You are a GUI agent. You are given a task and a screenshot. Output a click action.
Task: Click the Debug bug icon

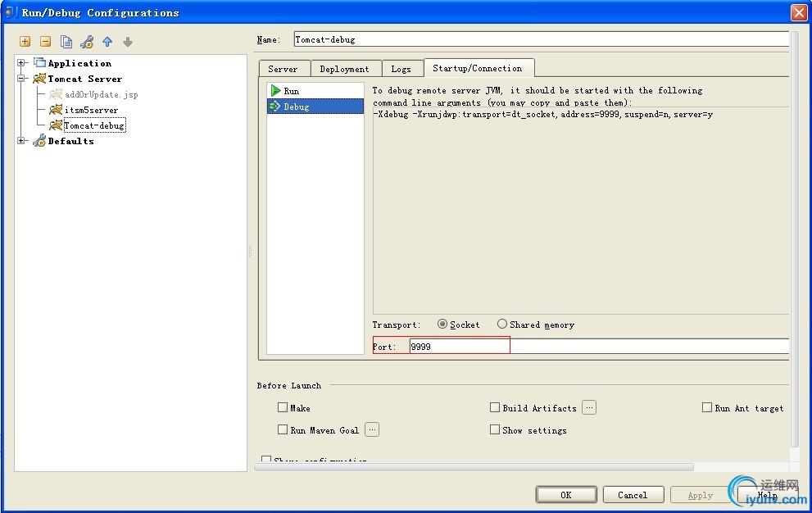click(274, 107)
